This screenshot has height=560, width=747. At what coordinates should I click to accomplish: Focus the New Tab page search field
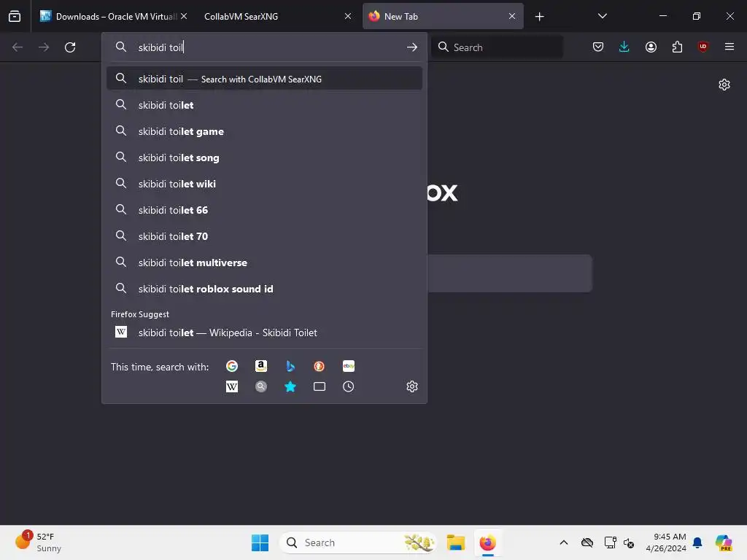click(x=509, y=273)
